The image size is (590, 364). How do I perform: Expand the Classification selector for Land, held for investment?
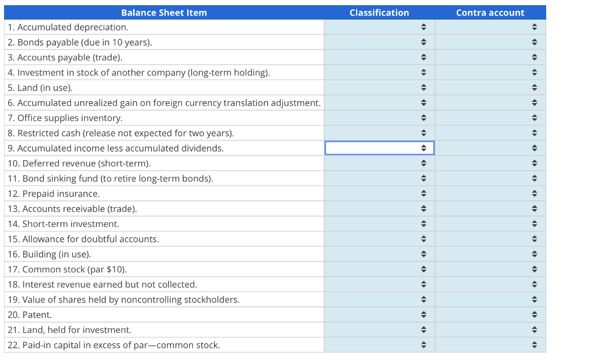[379, 329]
